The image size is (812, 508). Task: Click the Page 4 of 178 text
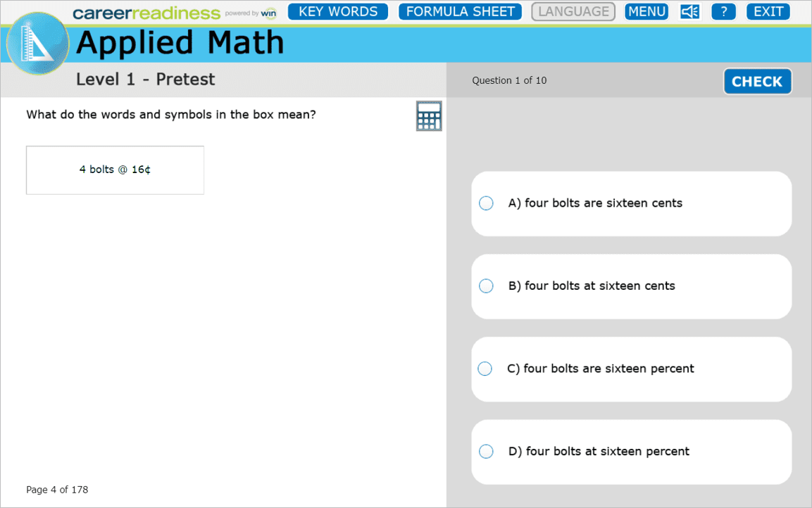tap(57, 490)
